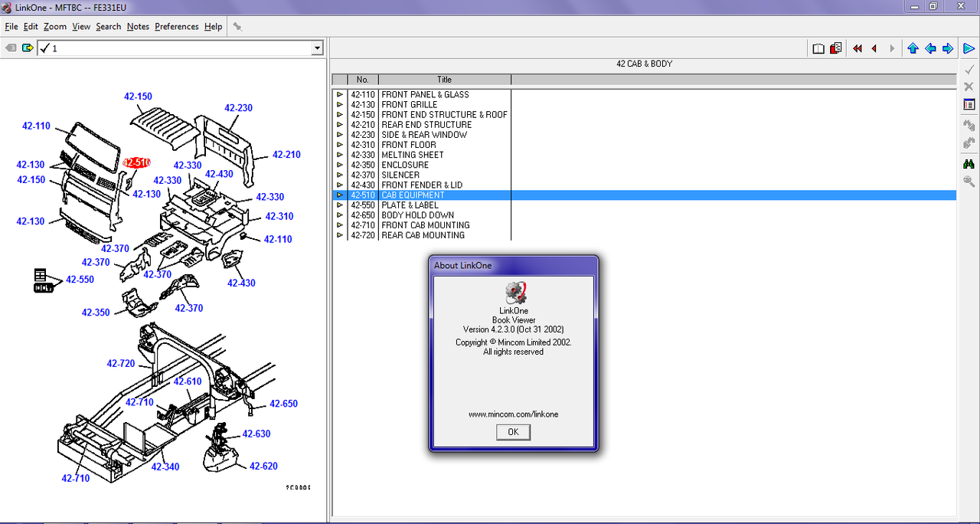Click the 42-340 callout in diagram
The image size is (980, 524).
[x=165, y=467]
